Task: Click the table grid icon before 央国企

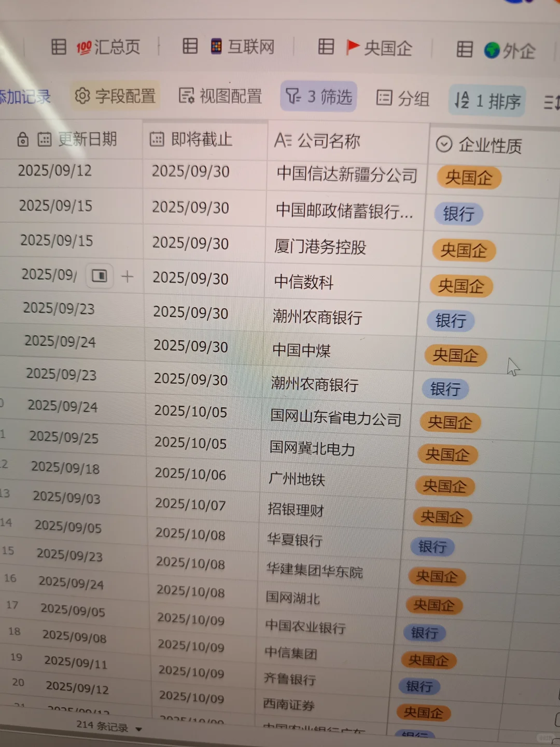Action: (326, 47)
